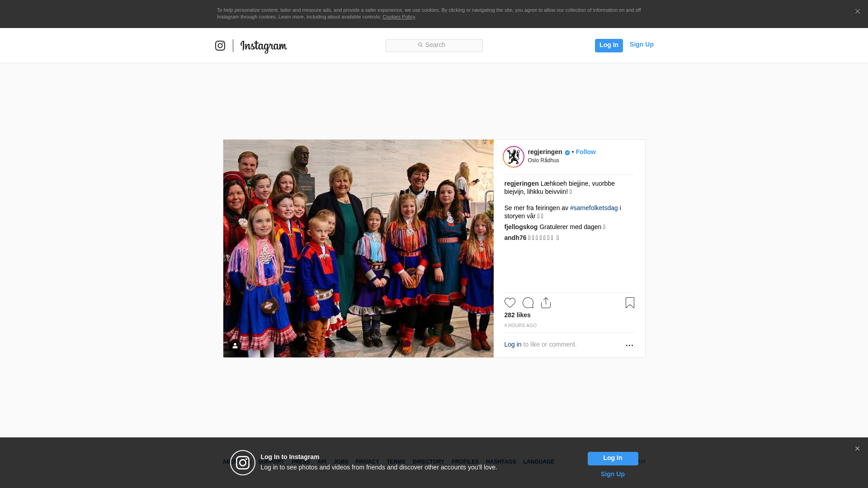The width and height of the screenshot is (868, 488).
Task: Focus the Search input field
Action: click(x=434, y=46)
